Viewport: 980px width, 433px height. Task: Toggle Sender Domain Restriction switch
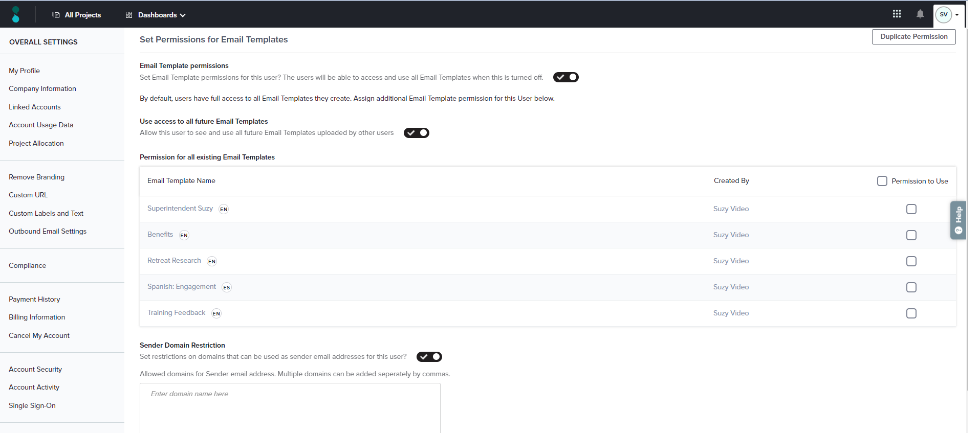[x=429, y=357]
